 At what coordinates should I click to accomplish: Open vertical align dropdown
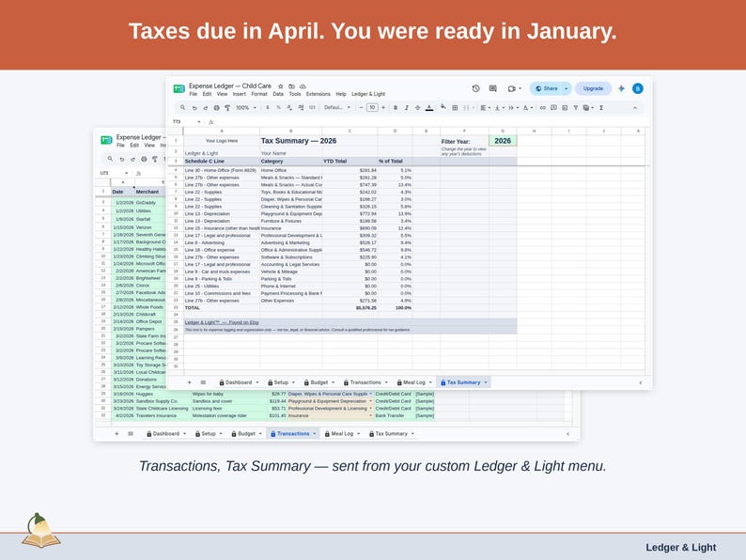pyautogui.click(x=499, y=108)
